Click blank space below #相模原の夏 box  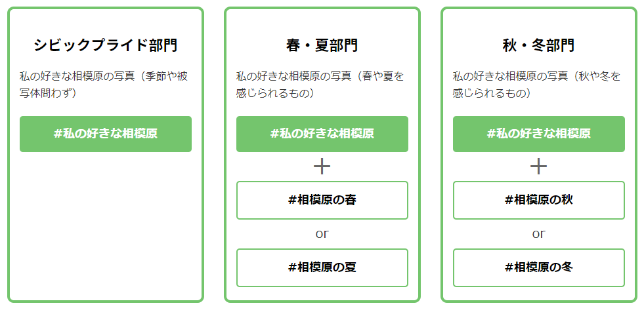[322, 294]
